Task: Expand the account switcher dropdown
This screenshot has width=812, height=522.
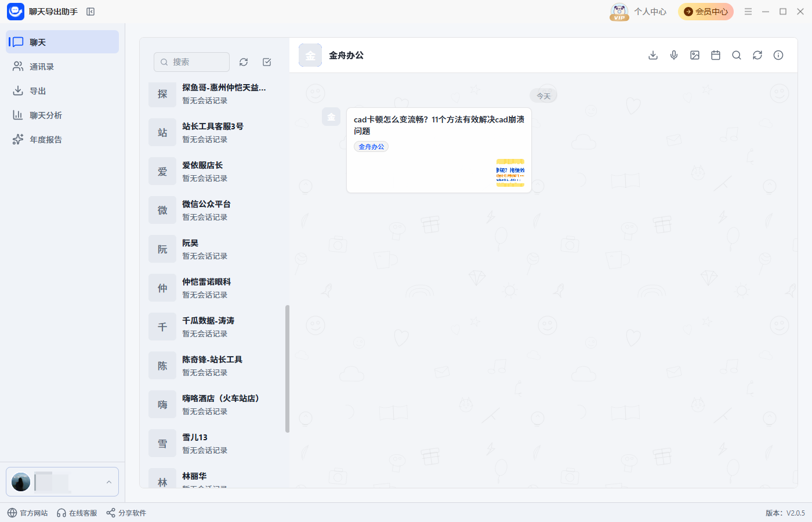Action: coord(108,482)
